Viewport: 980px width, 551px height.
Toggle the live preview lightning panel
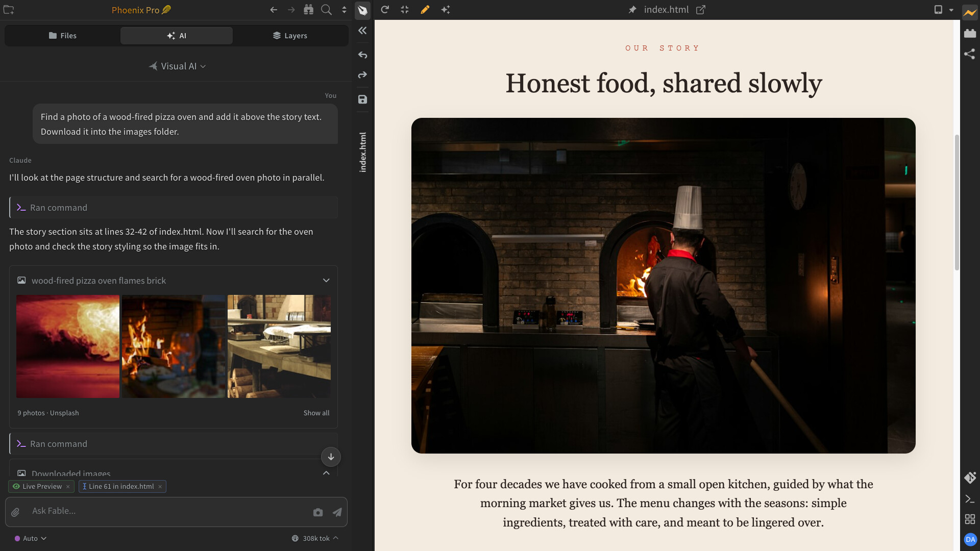point(970,12)
